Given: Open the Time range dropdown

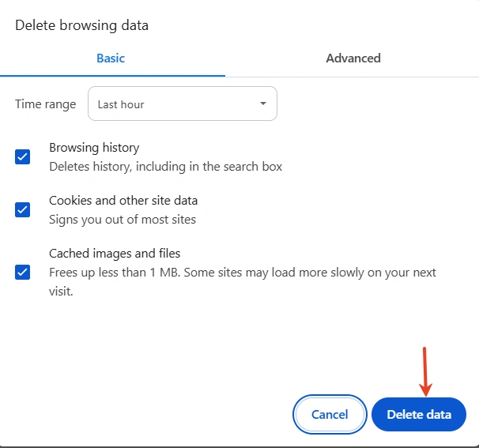Looking at the screenshot, I should [182, 104].
